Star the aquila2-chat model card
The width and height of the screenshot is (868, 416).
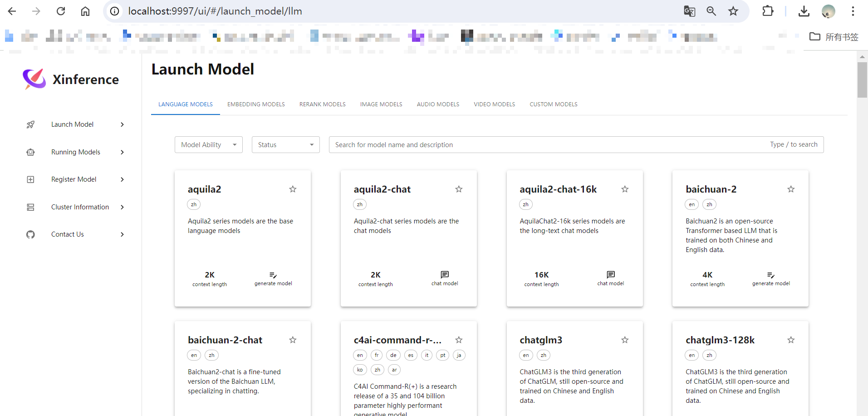(x=459, y=189)
